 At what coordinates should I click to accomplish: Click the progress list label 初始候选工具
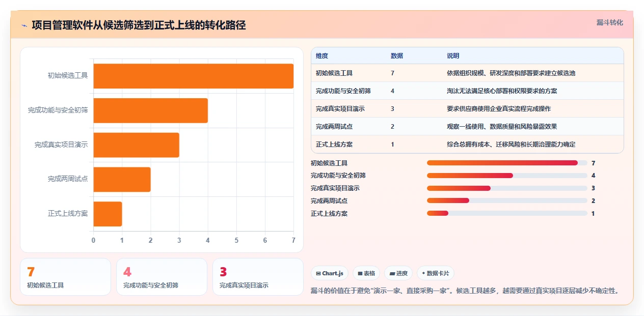click(x=329, y=163)
